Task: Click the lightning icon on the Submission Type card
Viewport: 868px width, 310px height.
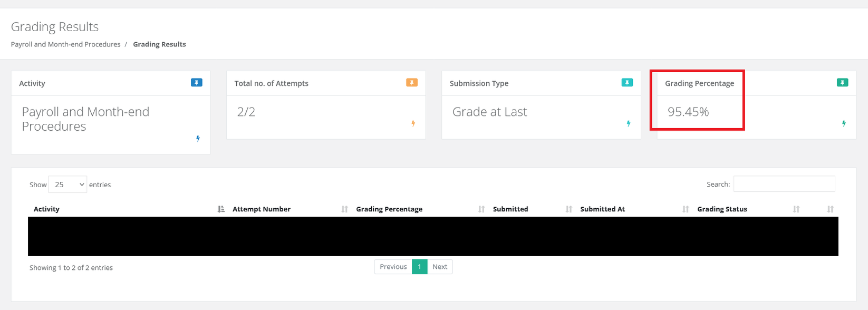Action: tap(629, 123)
